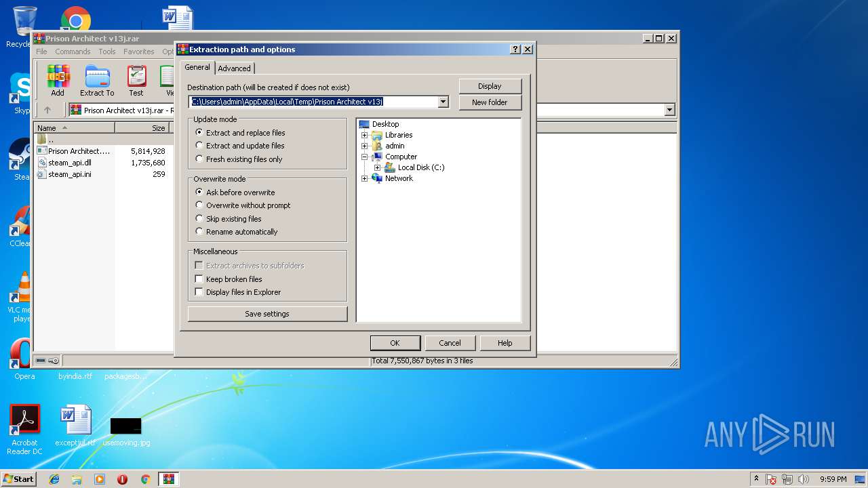The width and height of the screenshot is (868, 488).
Task: Open the Commands menu
Action: (x=73, y=52)
